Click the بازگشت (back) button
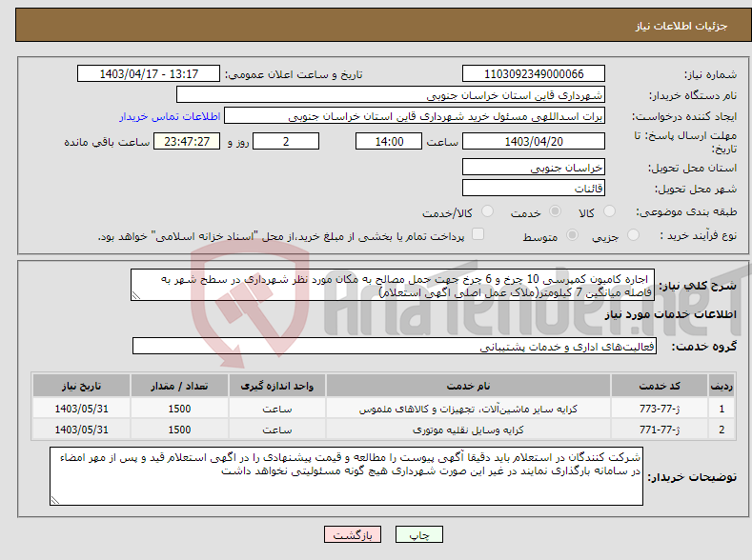Screen dimensions: 752x560 point(353,534)
